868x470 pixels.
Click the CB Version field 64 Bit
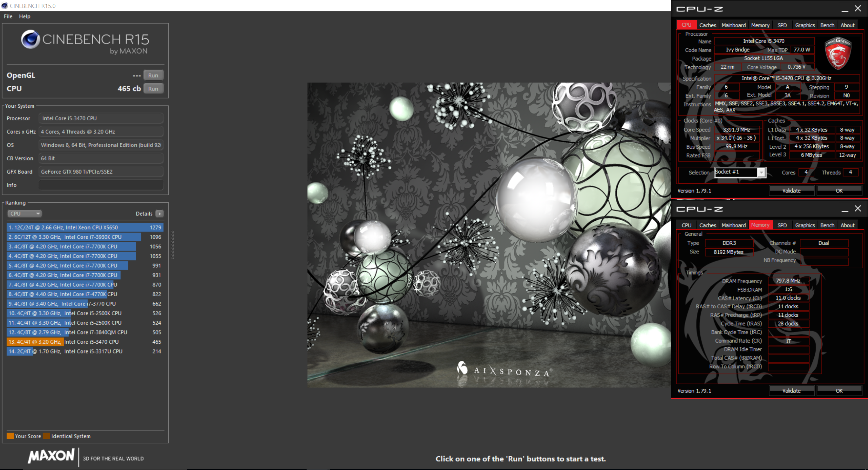(101, 158)
